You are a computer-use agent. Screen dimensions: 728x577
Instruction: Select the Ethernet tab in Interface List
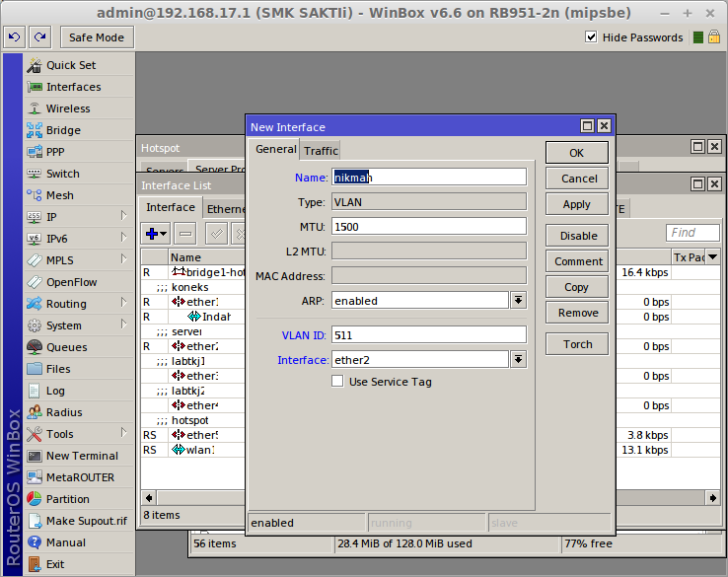pyautogui.click(x=225, y=209)
